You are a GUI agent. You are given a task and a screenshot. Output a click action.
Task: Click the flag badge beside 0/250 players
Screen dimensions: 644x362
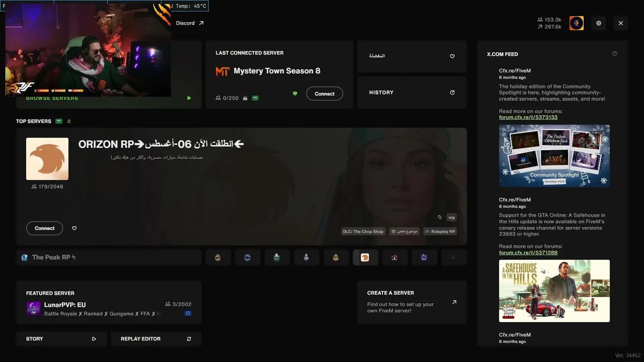coord(255,98)
